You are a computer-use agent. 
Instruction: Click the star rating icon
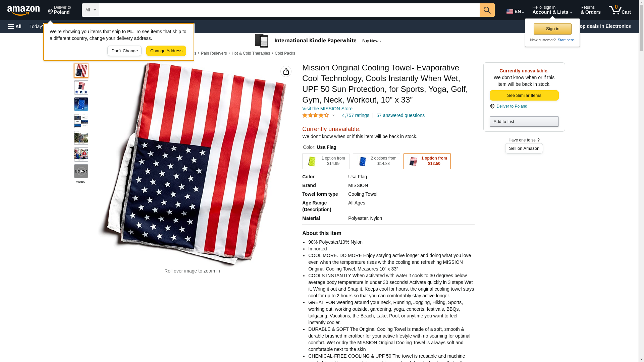point(316,115)
